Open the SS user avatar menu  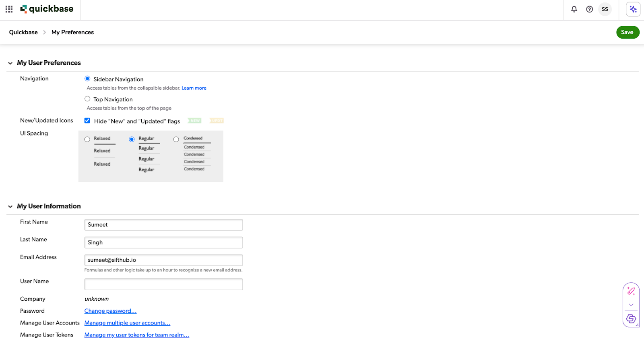605,9
